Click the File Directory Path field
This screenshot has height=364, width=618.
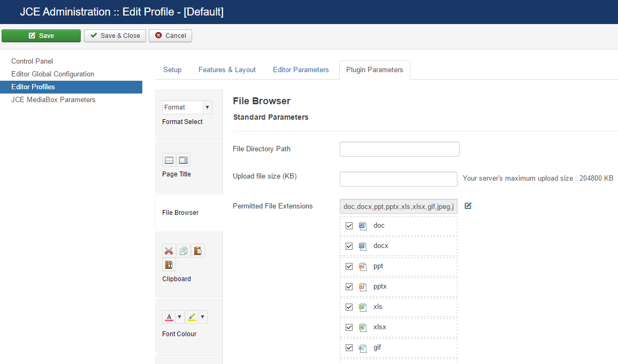[399, 149]
